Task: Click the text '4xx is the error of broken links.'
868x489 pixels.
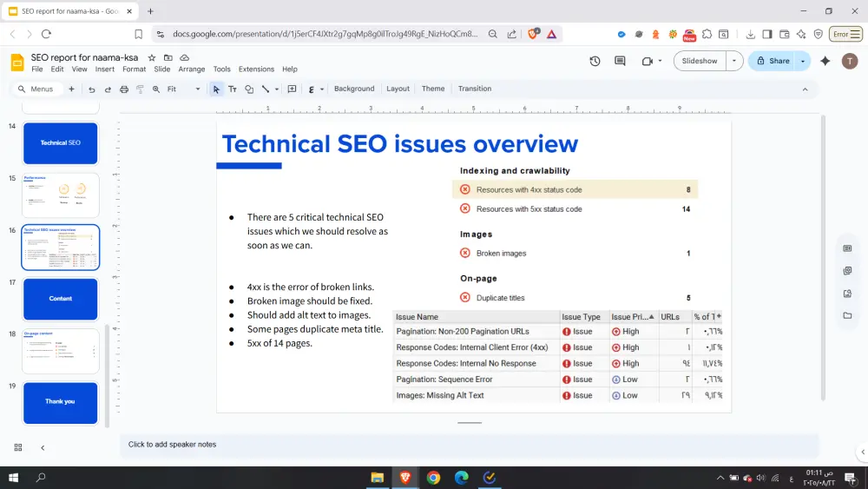Action: (311, 287)
